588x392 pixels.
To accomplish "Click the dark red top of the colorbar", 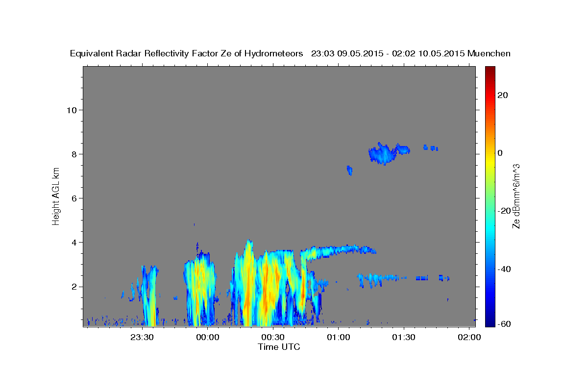I will [x=490, y=70].
